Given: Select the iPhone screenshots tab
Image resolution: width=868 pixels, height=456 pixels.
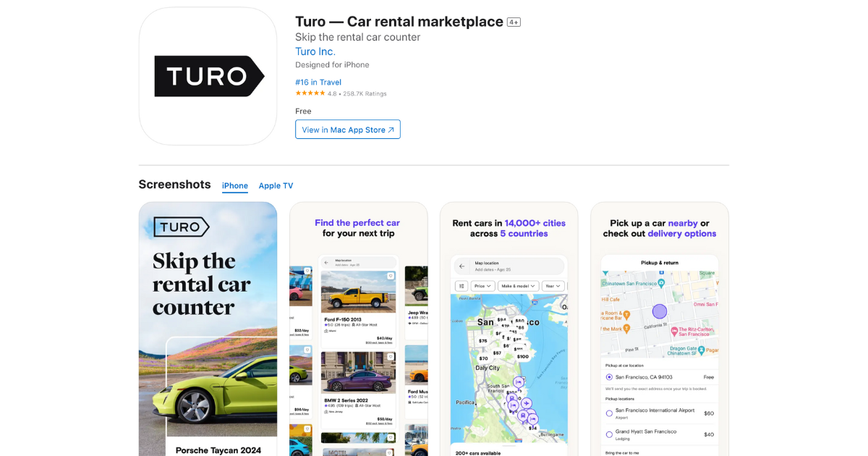Looking at the screenshot, I should (234, 185).
